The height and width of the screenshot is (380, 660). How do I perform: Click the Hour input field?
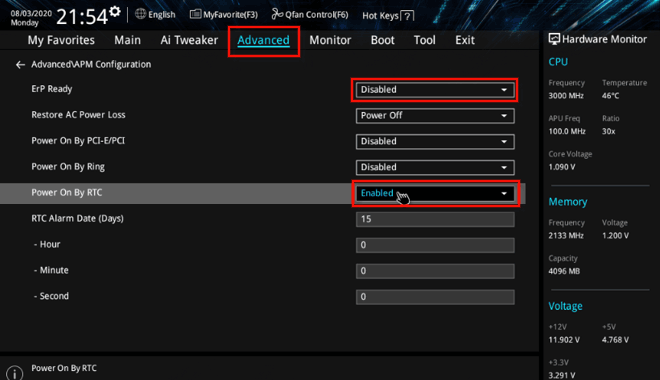(x=435, y=245)
